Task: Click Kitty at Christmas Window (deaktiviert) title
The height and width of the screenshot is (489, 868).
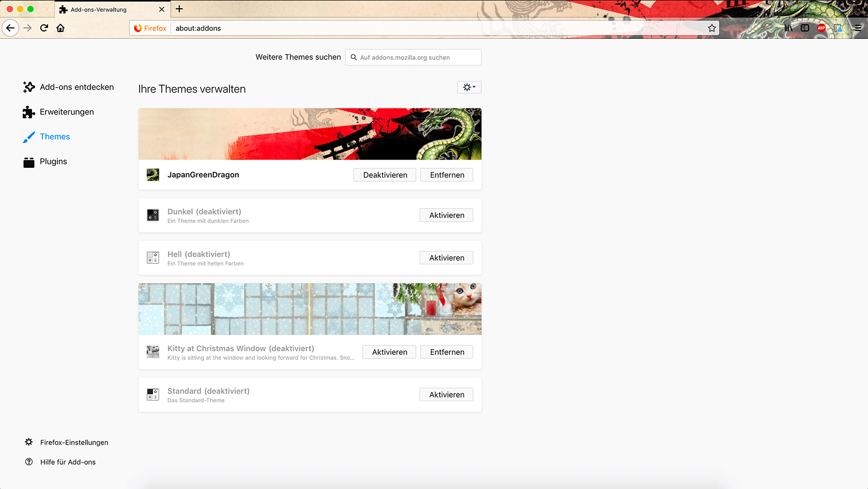Action: click(241, 349)
